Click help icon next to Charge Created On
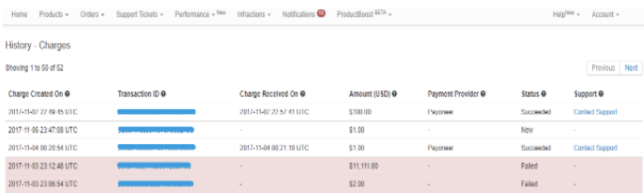This screenshot has height=193, width=644. pos(68,94)
